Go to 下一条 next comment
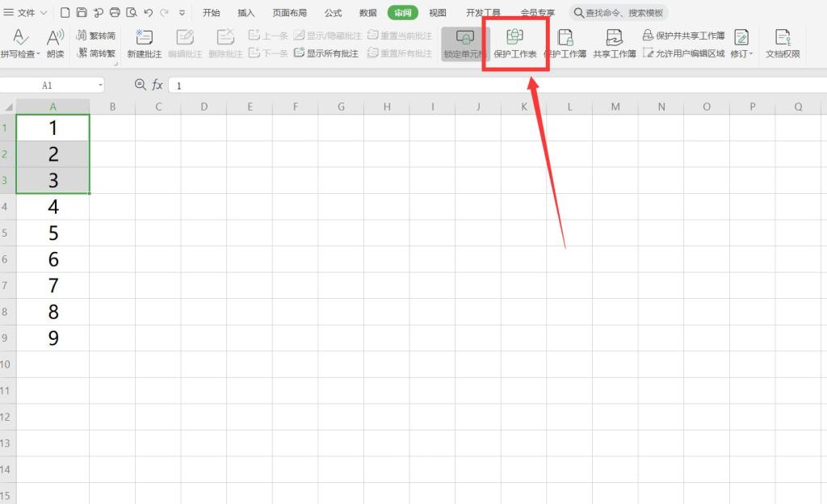 click(268, 53)
